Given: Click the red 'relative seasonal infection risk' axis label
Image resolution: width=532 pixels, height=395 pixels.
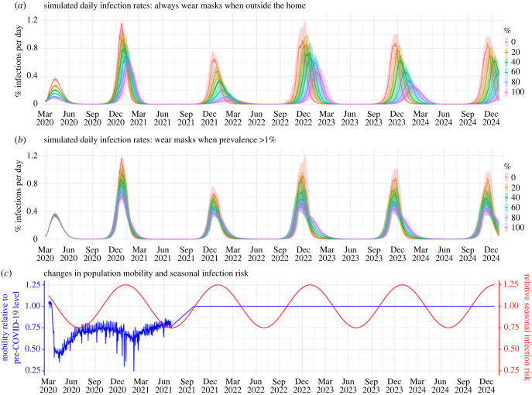Looking at the screenshot, I should (x=527, y=327).
